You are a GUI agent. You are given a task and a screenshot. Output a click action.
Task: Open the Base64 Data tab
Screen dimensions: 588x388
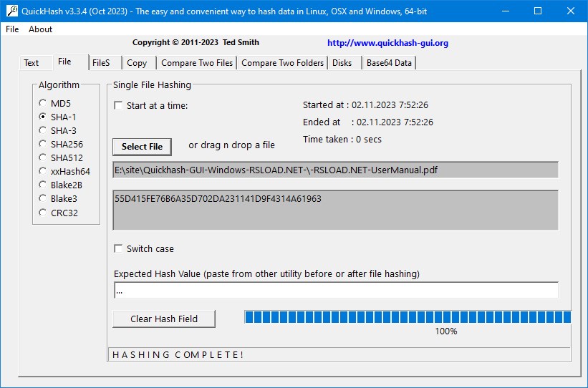(389, 63)
